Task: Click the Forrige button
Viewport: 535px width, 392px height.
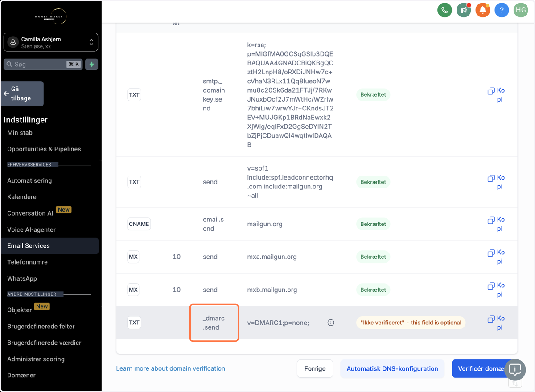Action: pos(315,368)
